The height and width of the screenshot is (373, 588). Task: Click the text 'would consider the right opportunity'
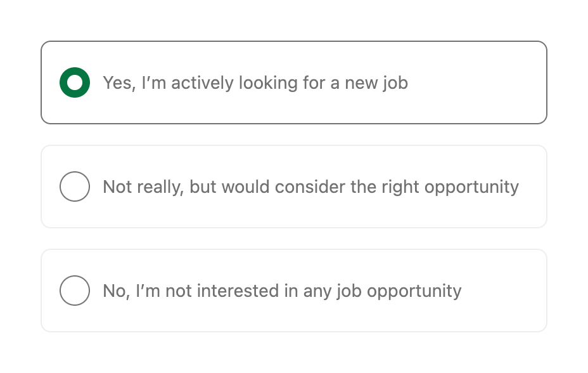pos(310,186)
